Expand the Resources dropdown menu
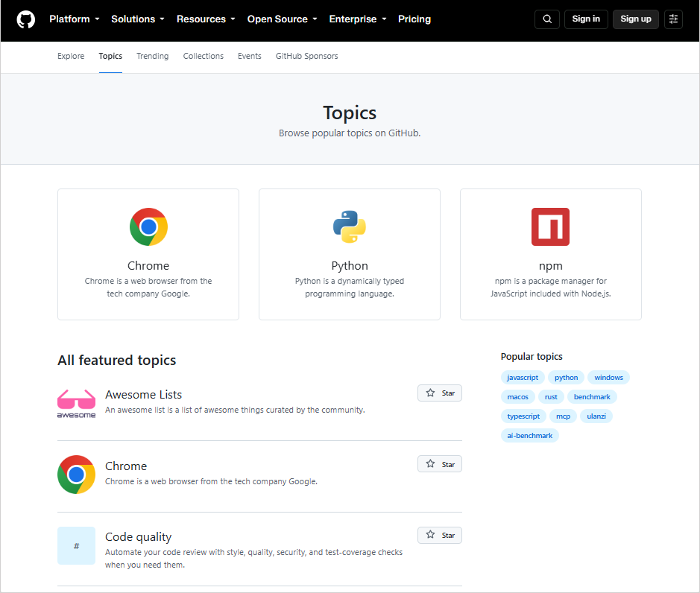 pos(206,19)
